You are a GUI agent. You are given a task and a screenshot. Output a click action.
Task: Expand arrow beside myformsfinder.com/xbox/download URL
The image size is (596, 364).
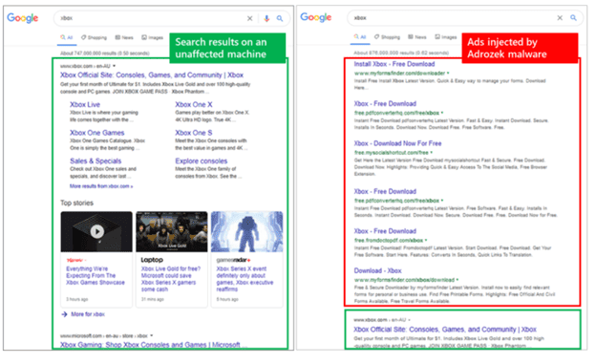458,280
